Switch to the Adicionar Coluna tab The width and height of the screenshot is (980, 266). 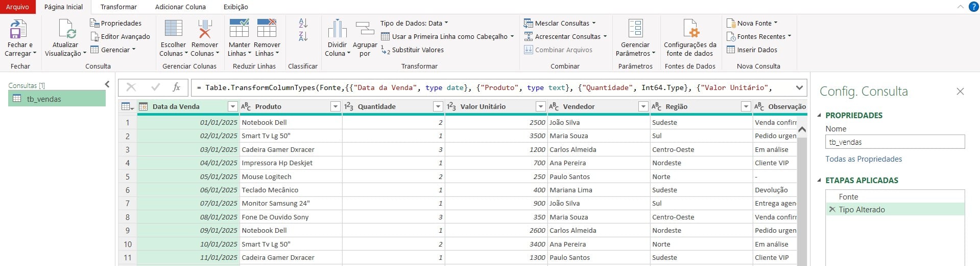pos(180,7)
